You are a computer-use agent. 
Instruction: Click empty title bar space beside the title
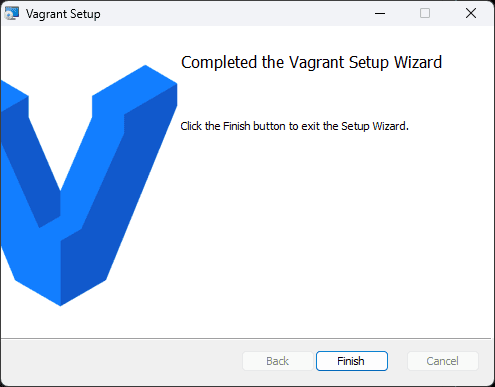[x=233, y=13]
